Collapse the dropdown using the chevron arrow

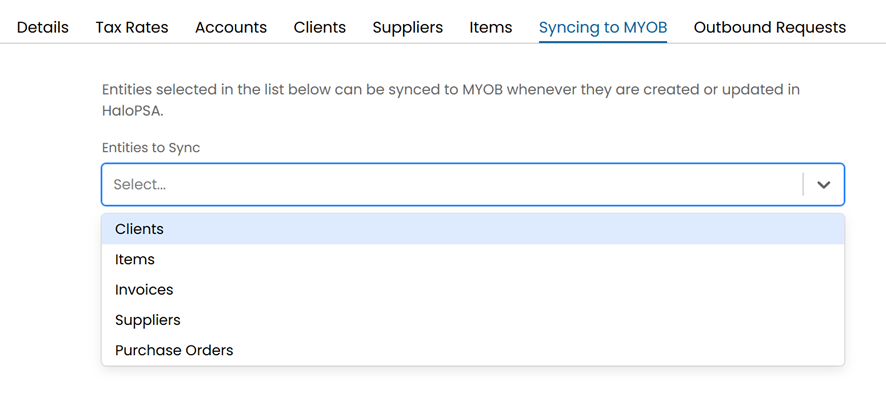[x=824, y=185]
